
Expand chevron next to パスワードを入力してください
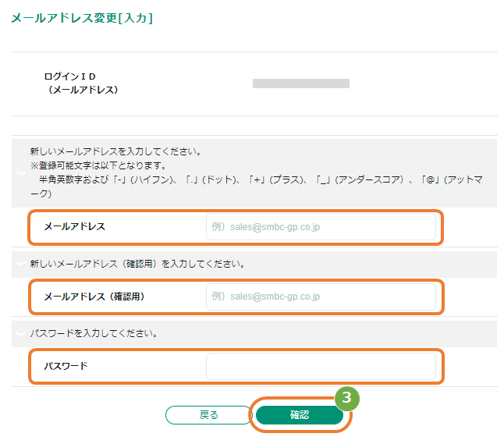[x=21, y=334]
